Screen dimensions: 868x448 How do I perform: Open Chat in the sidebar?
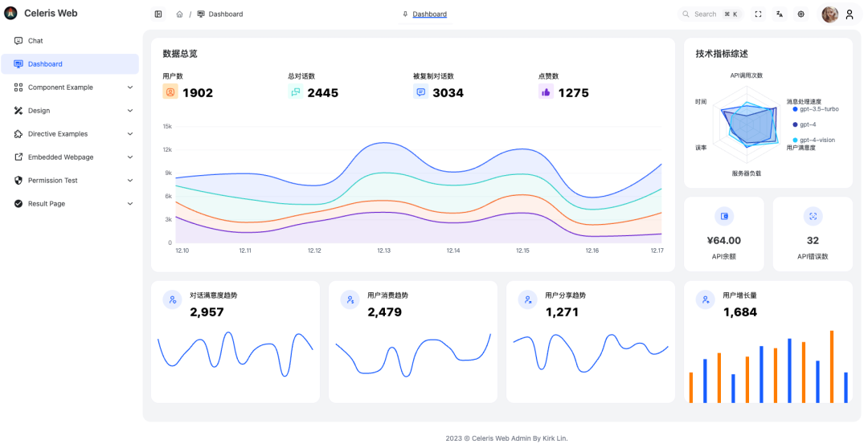click(70, 41)
